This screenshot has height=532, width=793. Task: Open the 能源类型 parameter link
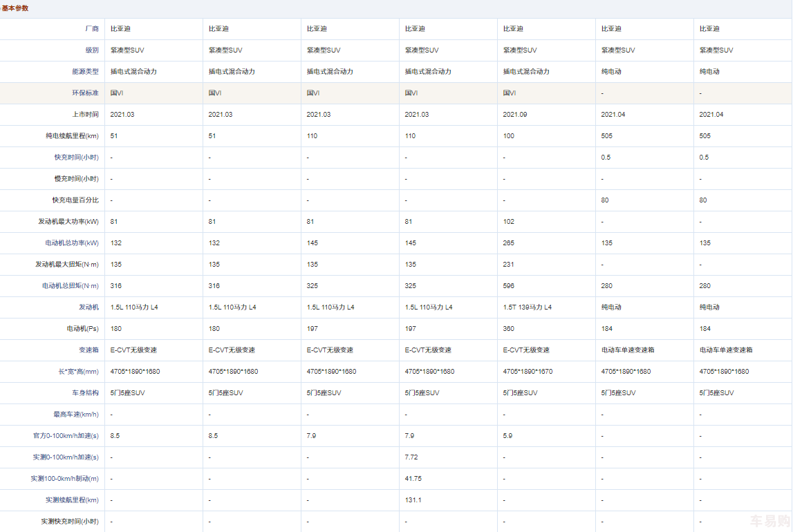coord(86,72)
